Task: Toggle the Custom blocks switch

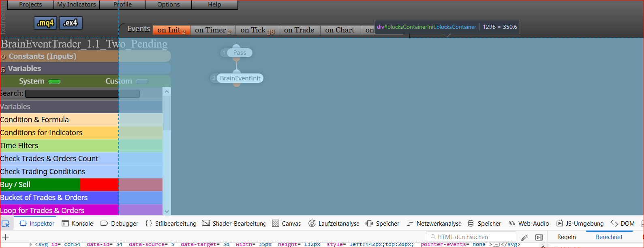Action: (x=142, y=82)
